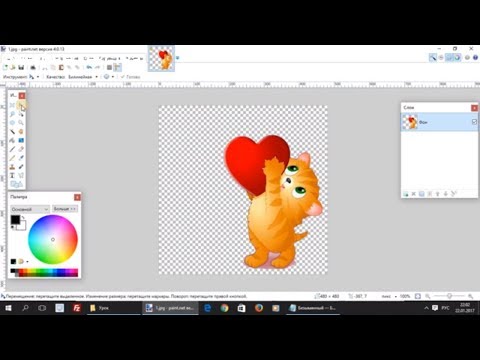Screen dimensions: 480x360
Task: Click the Redo arrow in toolbar
Action: tap(97, 67)
